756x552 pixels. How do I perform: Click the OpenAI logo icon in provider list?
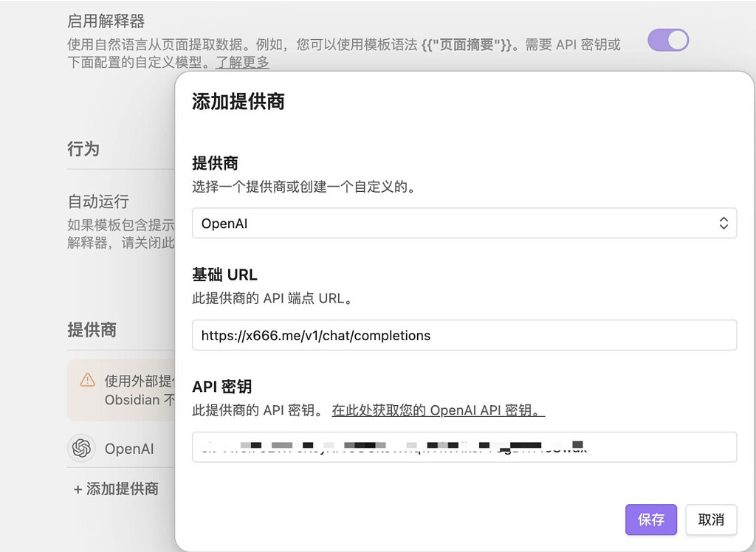[81, 449]
